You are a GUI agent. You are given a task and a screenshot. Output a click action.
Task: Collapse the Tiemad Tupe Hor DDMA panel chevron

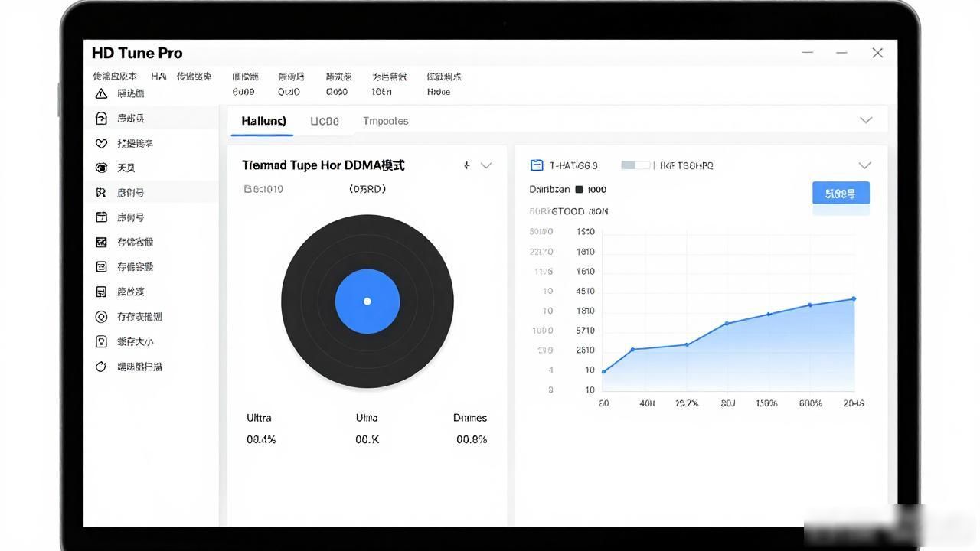(x=486, y=165)
